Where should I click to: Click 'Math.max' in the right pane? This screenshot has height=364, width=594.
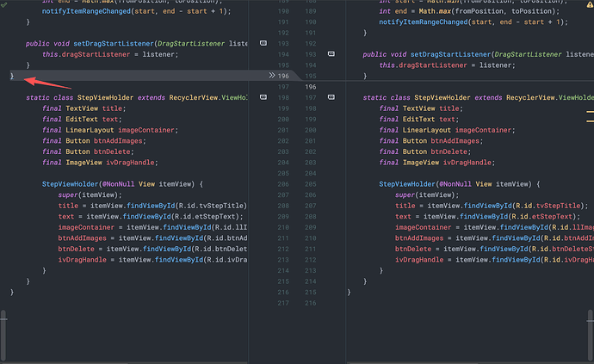click(x=435, y=11)
